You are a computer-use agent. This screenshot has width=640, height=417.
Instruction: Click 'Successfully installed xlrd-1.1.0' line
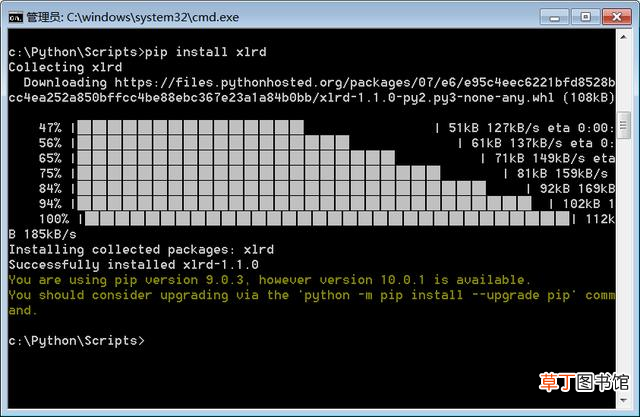pos(134,265)
